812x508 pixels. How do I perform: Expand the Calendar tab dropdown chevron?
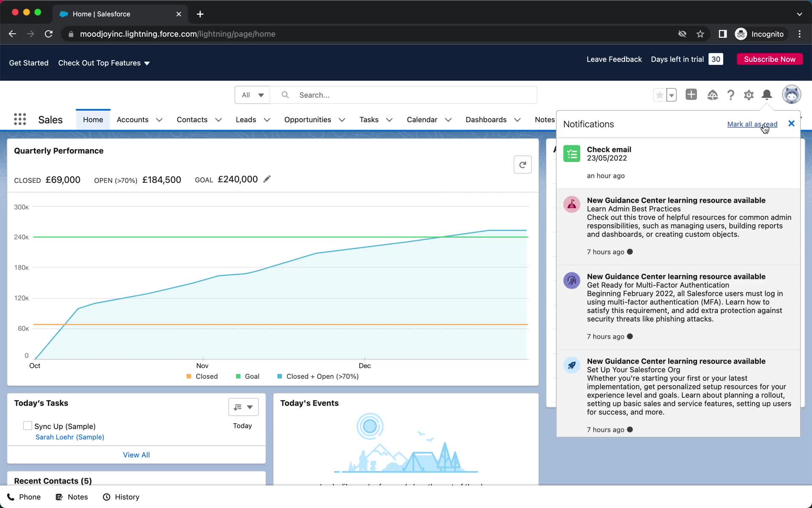tap(448, 120)
